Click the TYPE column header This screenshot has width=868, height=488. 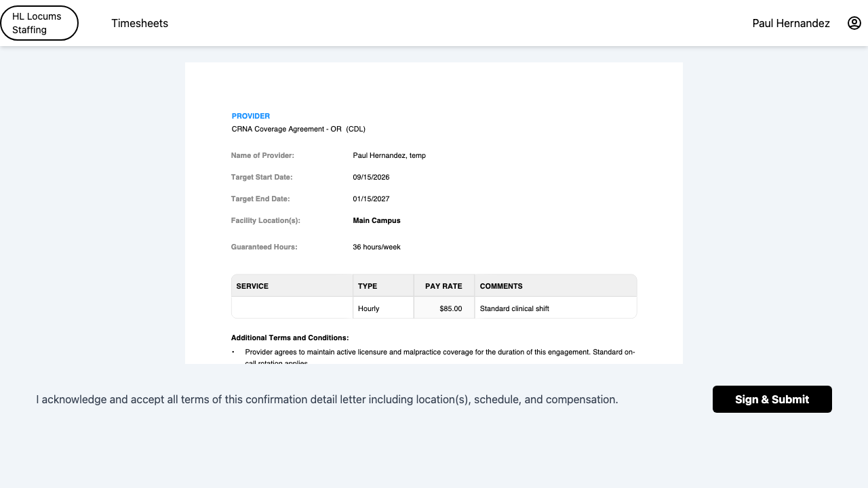coord(383,286)
